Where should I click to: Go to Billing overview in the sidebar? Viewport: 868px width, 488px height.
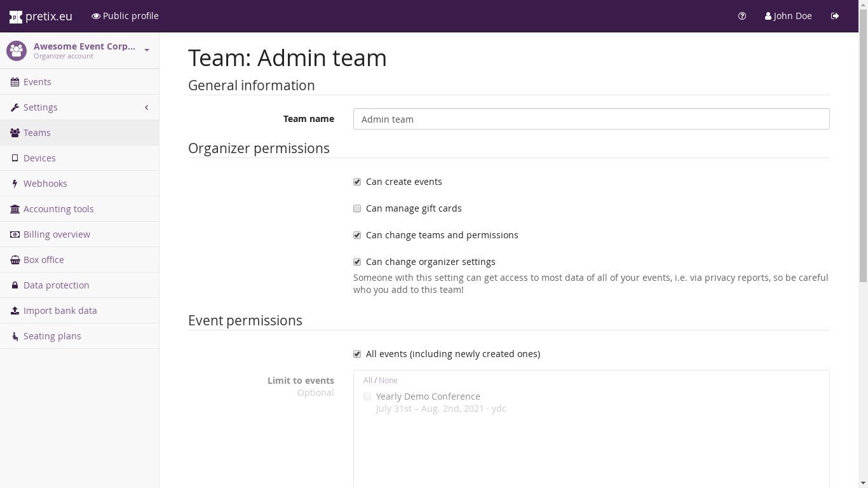57,234
